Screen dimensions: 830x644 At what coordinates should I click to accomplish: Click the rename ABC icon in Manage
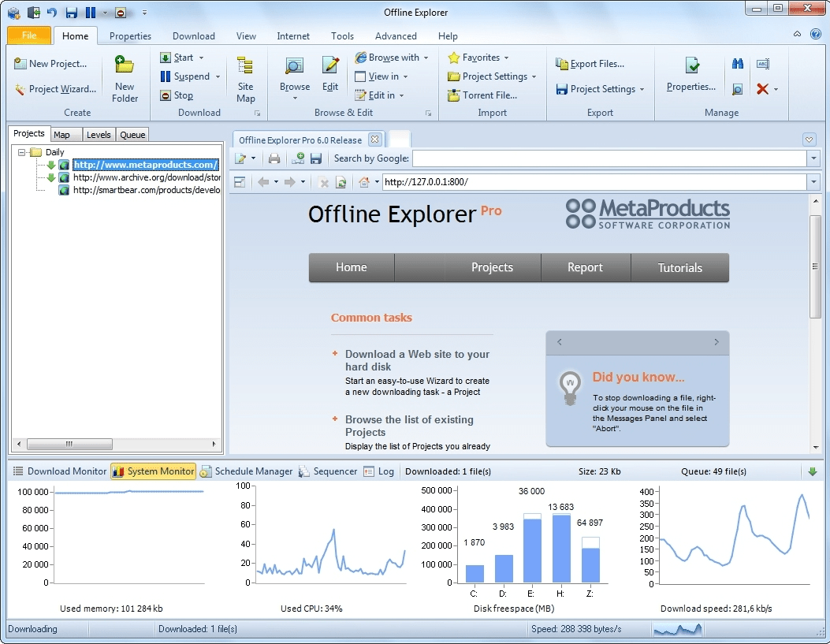point(763,64)
